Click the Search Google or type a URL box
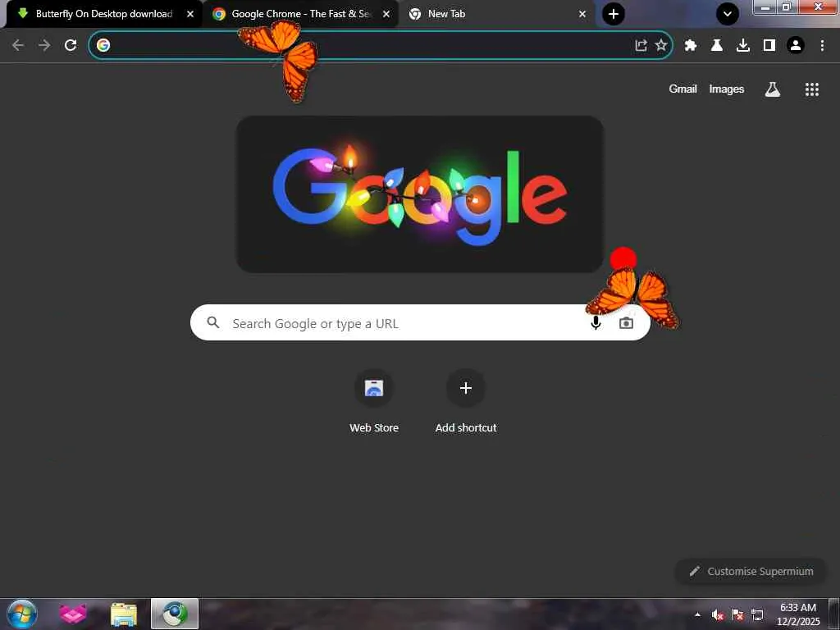 click(420, 322)
